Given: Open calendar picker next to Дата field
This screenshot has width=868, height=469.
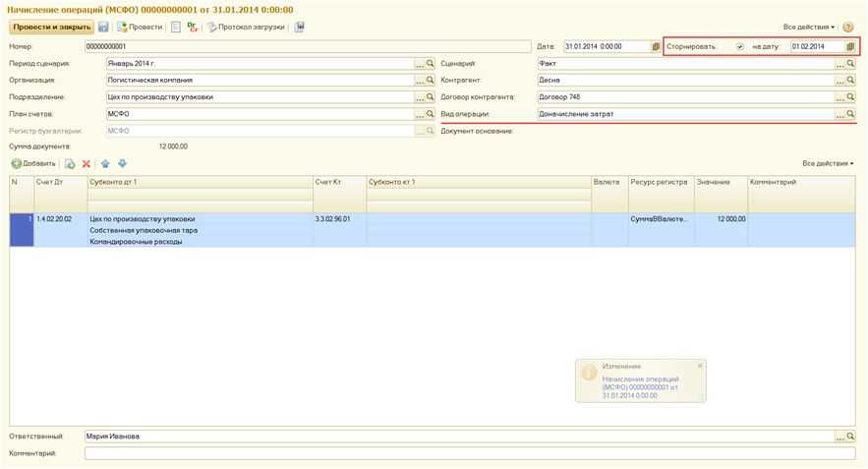Looking at the screenshot, I should point(656,47).
